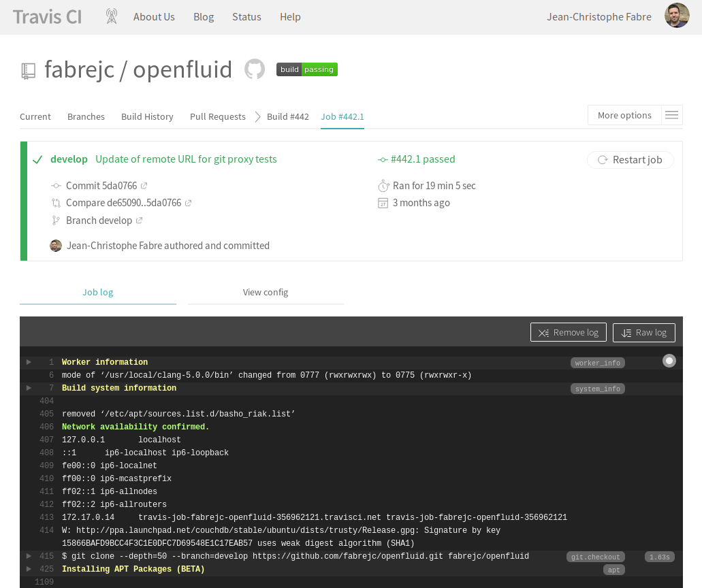This screenshot has height=588, width=702.
Task: Open the Status page
Action: (x=246, y=17)
